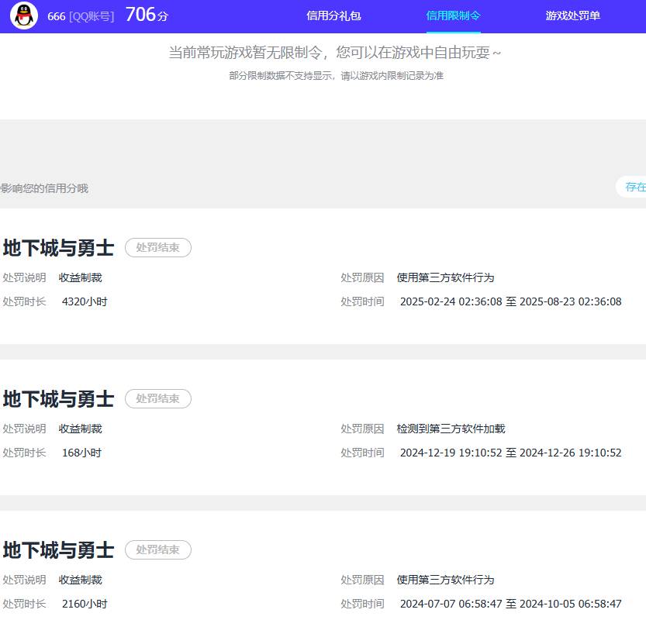Click the 666 [QQ账号] account name
Screen dimensions: 646x644
pyautogui.click(x=81, y=16)
